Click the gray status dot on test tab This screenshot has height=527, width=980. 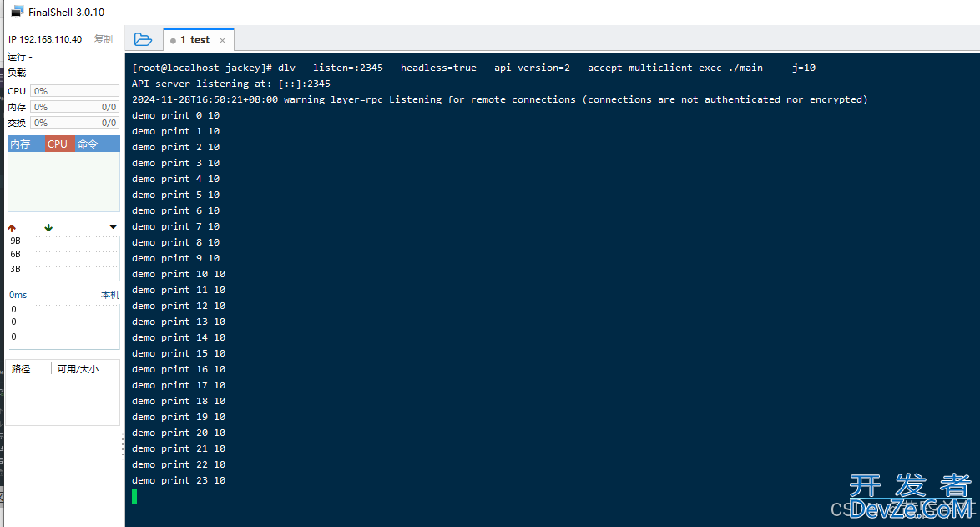[x=173, y=41]
